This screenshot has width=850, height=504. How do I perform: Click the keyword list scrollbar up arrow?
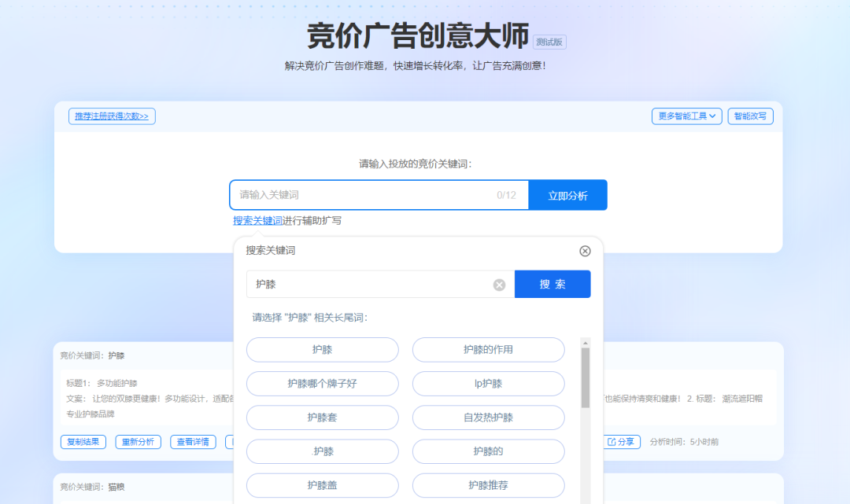[585, 343]
